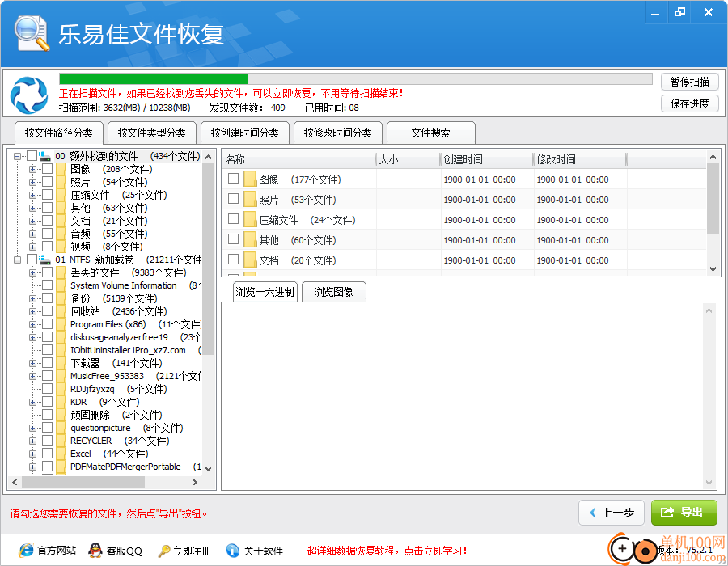Collapse the 01 NTFS 新加载卷 tree node

click(17, 260)
